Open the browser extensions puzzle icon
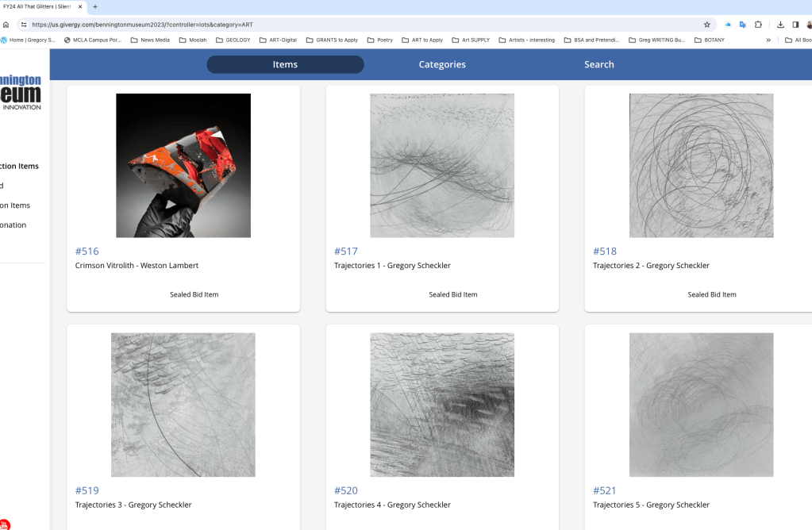Image resolution: width=812 pixels, height=530 pixels. click(x=758, y=25)
